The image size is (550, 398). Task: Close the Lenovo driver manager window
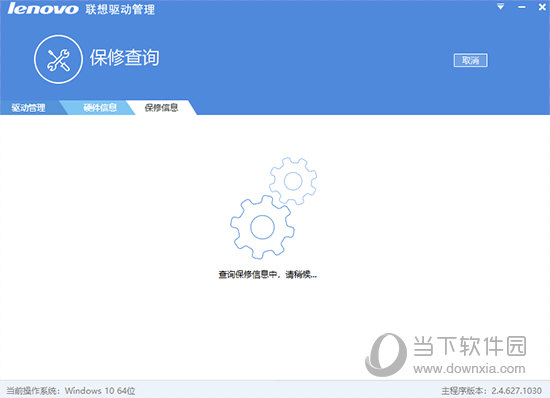point(542,7)
